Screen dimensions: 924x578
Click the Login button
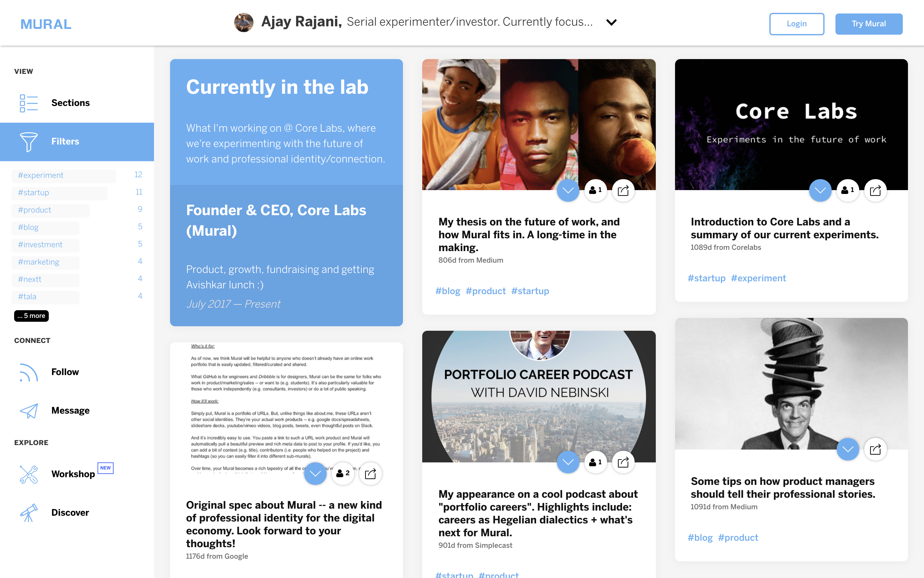click(797, 24)
